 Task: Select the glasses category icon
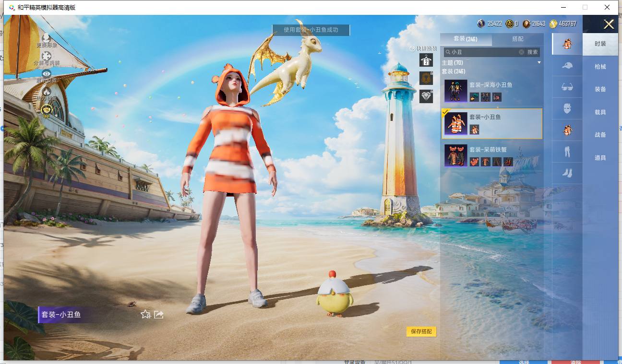pyautogui.click(x=567, y=87)
